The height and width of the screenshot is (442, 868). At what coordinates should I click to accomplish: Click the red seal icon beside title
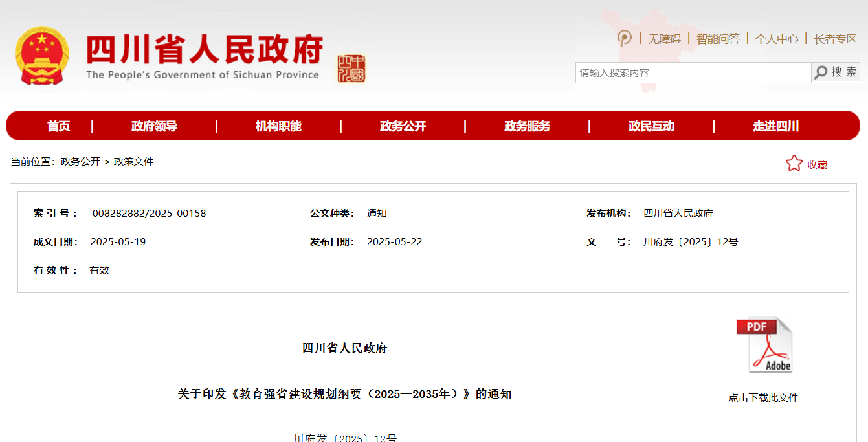(x=351, y=69)
